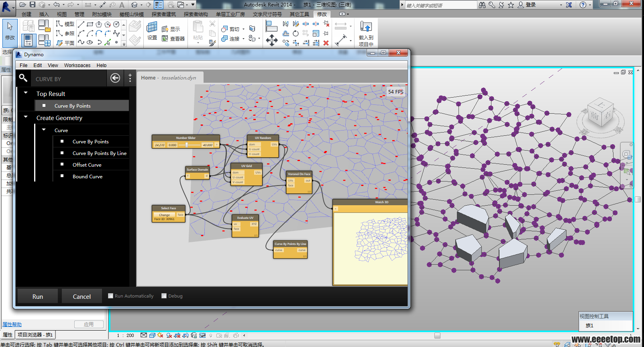Expand the draw tools gallery dropdown
Viewport: 644px width, 347px height.
124,44
